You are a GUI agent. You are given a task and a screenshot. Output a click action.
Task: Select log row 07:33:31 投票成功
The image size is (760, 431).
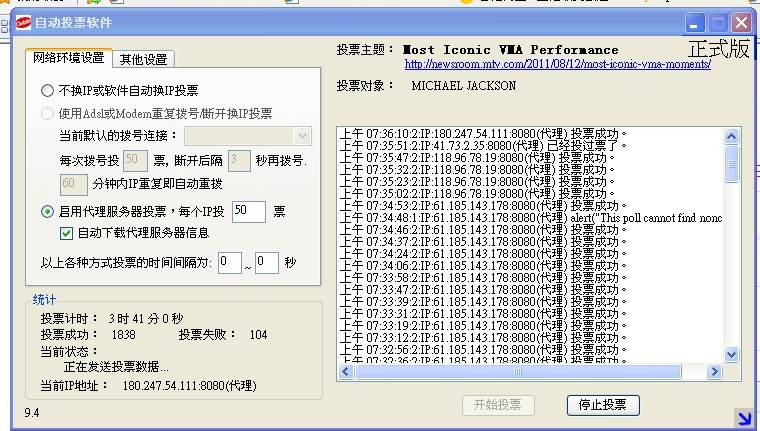click(483, 314)
